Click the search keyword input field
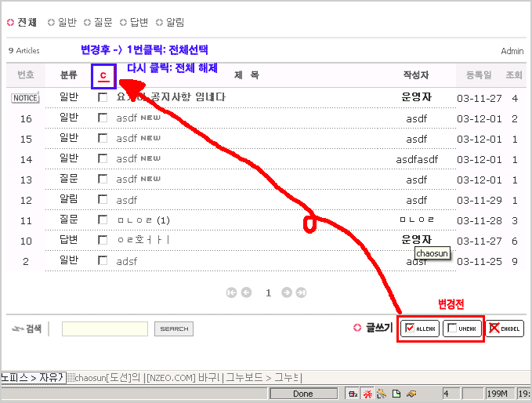The height and width of the screenshot is (403, 532). 105,329
